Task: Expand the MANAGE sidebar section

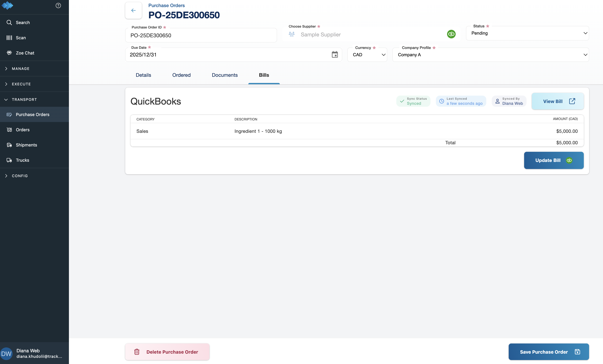Action: [21, 69]
